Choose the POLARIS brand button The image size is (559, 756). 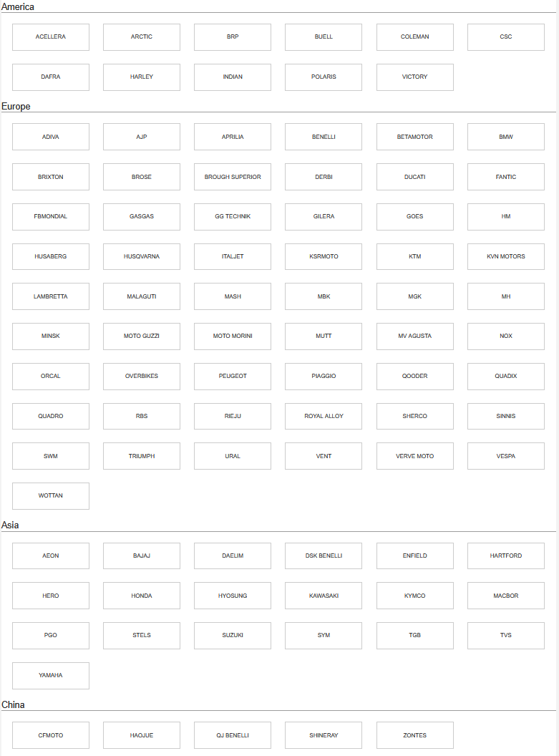coord(324,77)
